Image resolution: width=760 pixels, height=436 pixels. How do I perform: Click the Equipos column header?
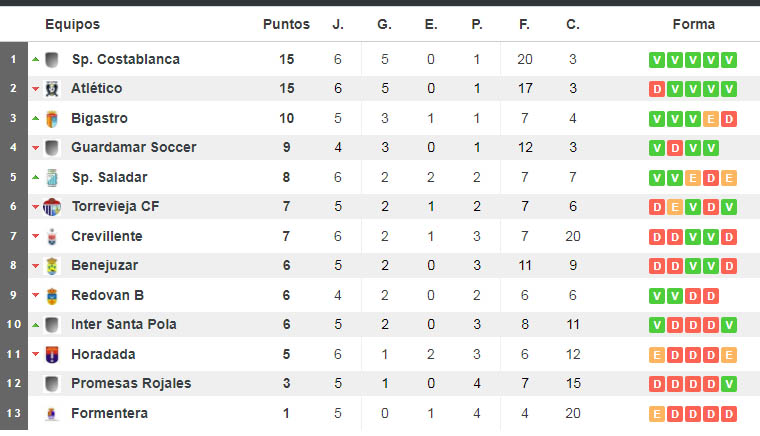72,24
